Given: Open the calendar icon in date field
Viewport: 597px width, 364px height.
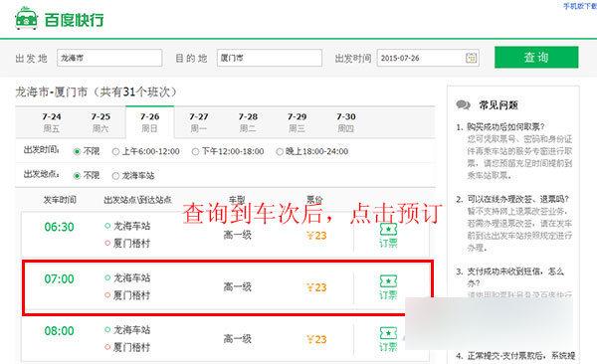Looking at the screenshot, I should coord(471,58).
